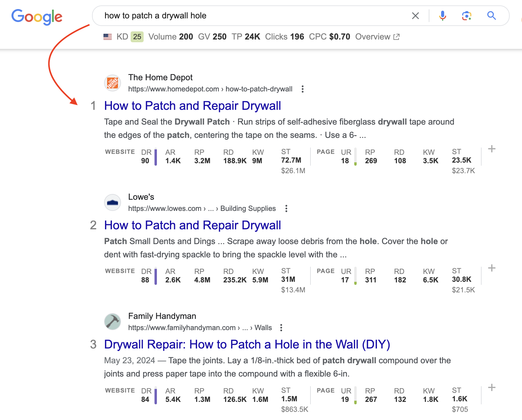Click Home Depot website AR 1.4K
Image resolution: width=522 pixels, height=420 pixels.
(173, 161)
